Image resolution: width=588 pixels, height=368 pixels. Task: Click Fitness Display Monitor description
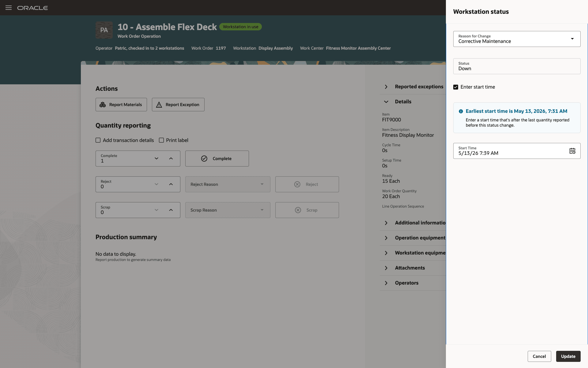click(x=408, y=135)
